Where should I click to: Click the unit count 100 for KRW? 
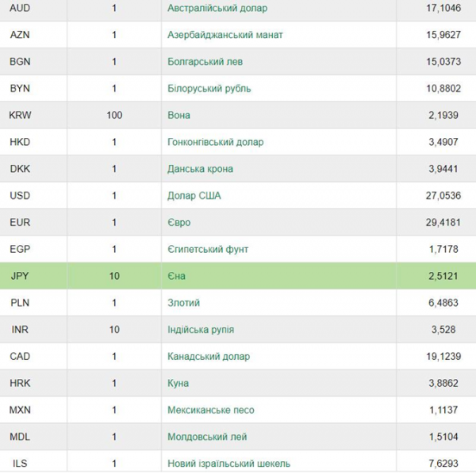pos(114,115)
